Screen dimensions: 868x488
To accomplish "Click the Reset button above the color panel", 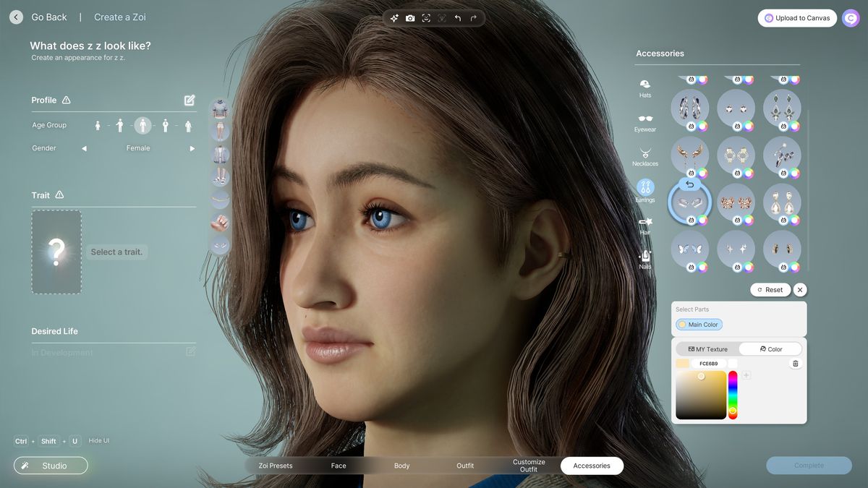I will click(770, 289).
